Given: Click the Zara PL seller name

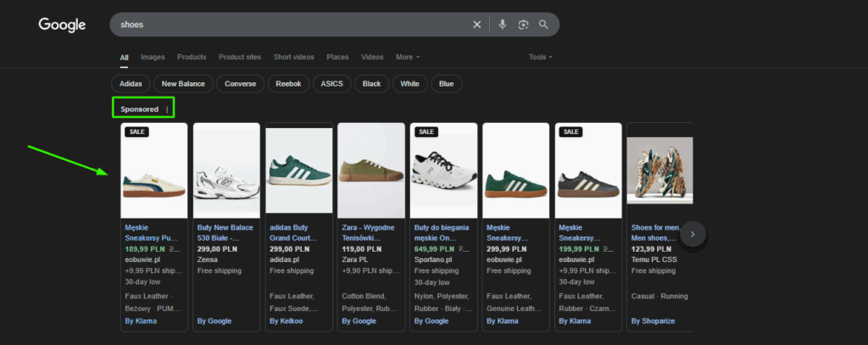Looking at the screenshot, I should (355, 259).
